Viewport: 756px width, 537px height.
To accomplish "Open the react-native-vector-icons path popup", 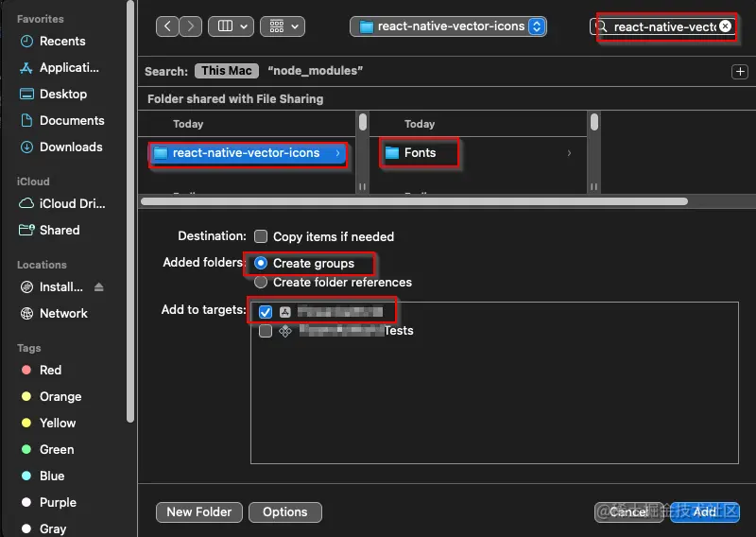I will click(448, 26).
